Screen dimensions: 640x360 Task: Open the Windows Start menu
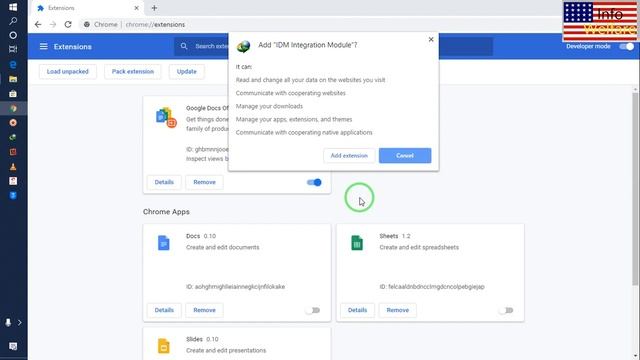[13, 7]
